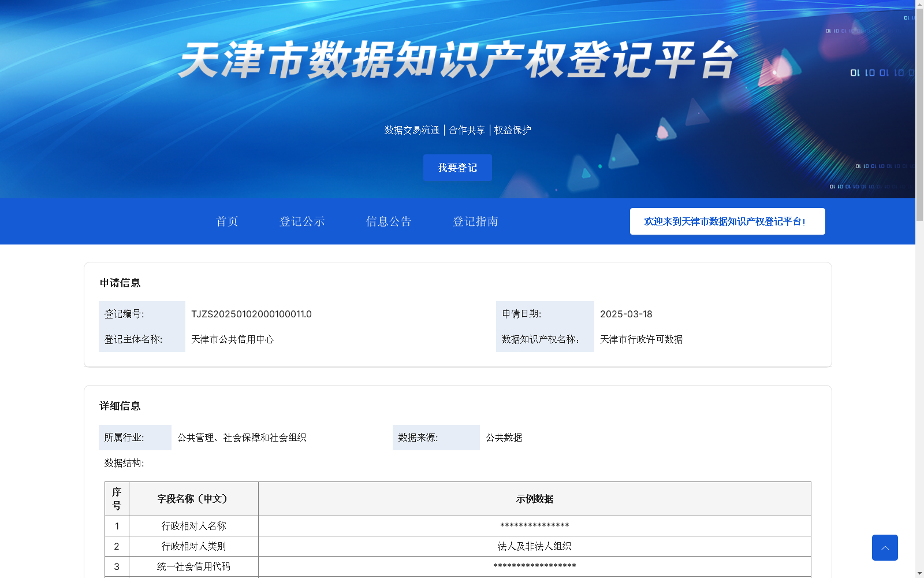Click row number 2 in the table

pyautogui.click(x=117, y=546)
